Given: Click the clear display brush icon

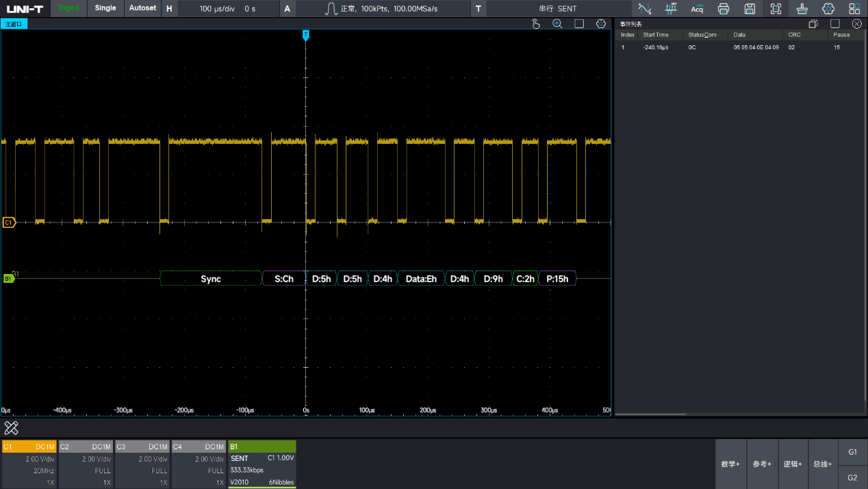Looking at the screenshot, I should 802,9.
